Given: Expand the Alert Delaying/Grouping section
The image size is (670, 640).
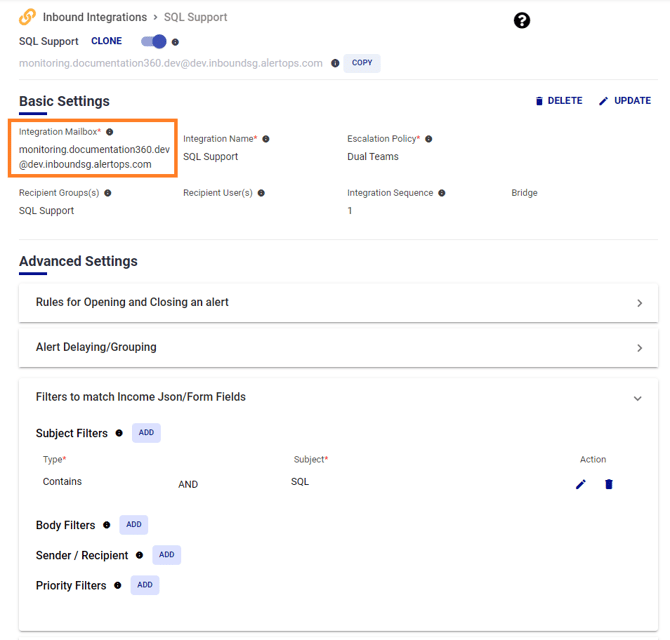Looking at the screenshot, I should [x=639, y=348].
